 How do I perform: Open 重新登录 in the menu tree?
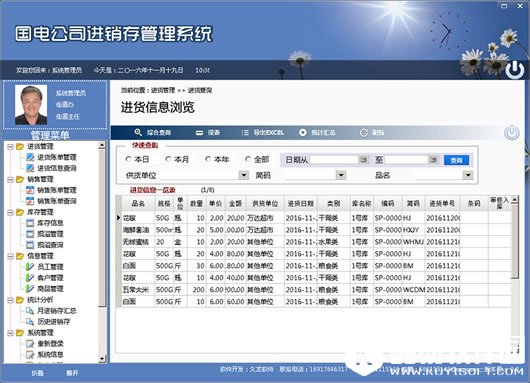pos(50,343)
